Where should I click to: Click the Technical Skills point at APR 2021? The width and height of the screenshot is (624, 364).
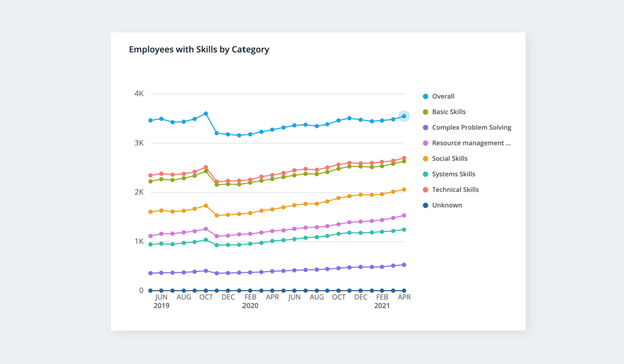(404, 158)
